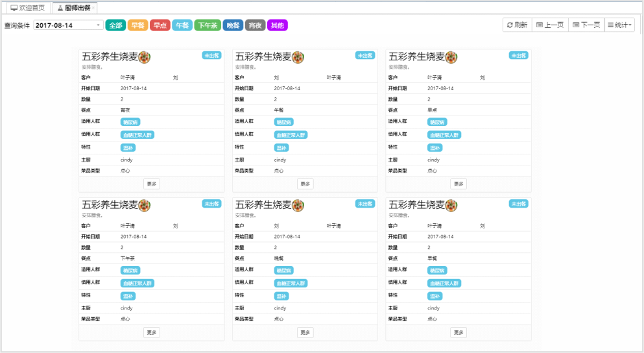Open the 统计 dropdown menu
Image resolution: width=644 pixels, height=353 pixels.
pos(619,25)
